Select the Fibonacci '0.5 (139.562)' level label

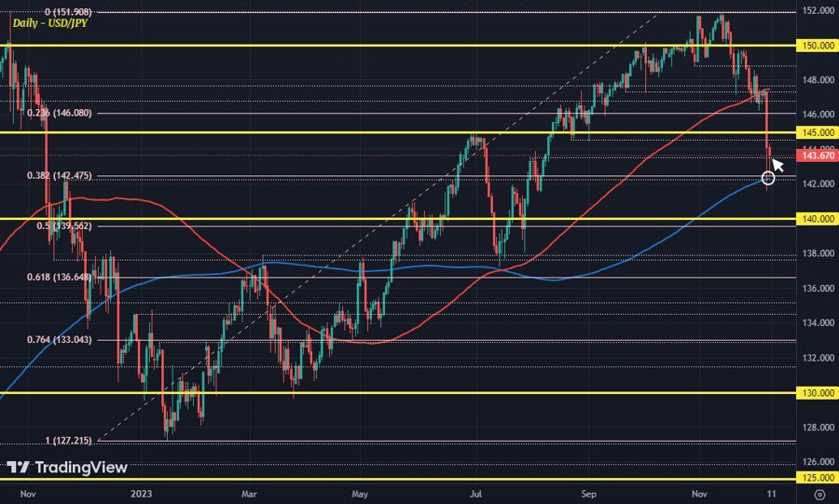click(64, 226)
